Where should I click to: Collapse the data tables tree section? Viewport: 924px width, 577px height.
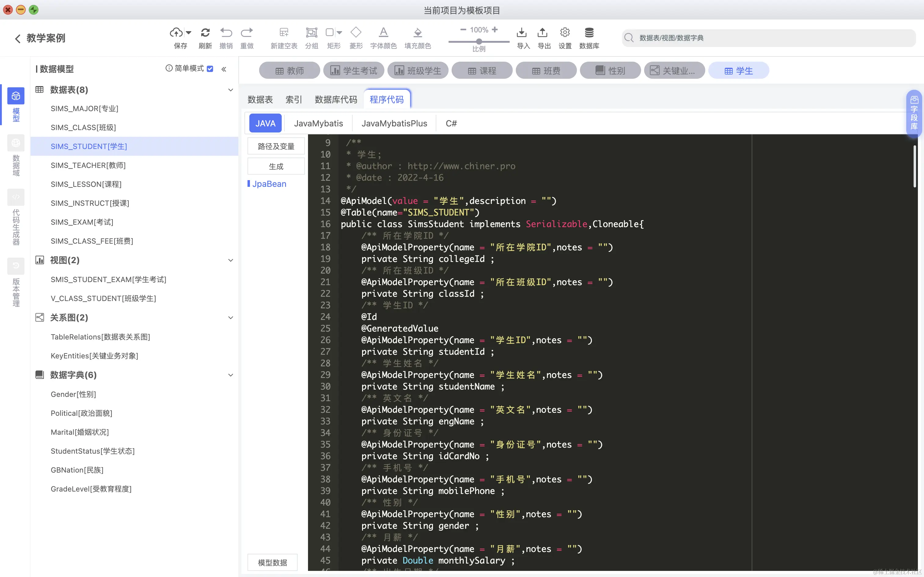tap(231, 90)
